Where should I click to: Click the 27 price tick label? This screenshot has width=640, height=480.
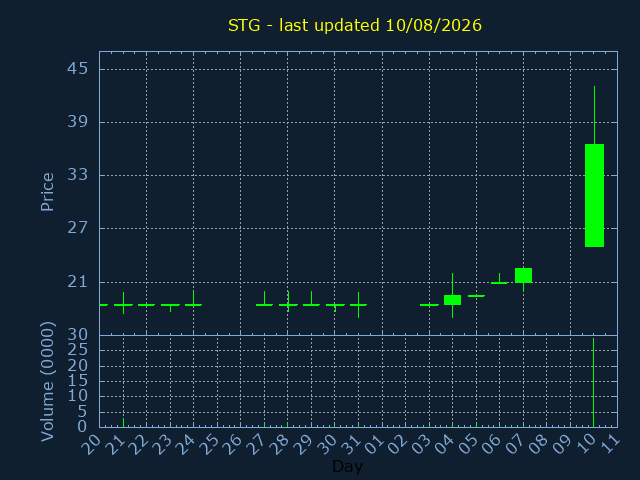(78, 228)
